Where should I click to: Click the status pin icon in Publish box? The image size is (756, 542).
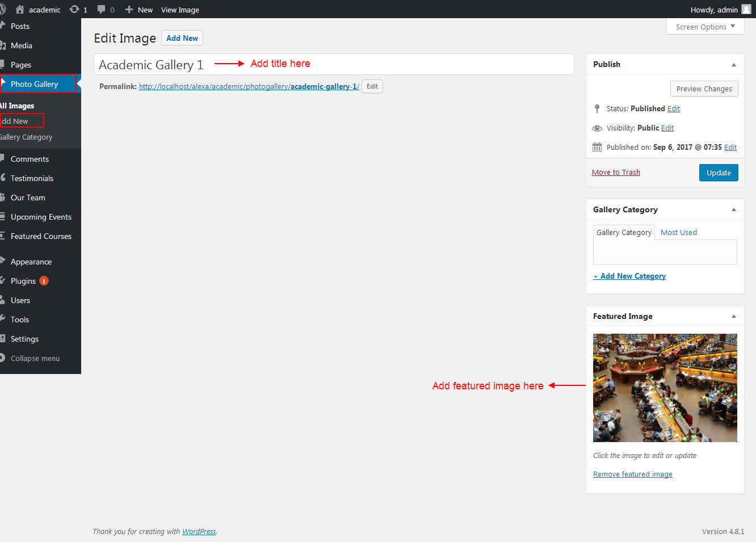point(597,108)
